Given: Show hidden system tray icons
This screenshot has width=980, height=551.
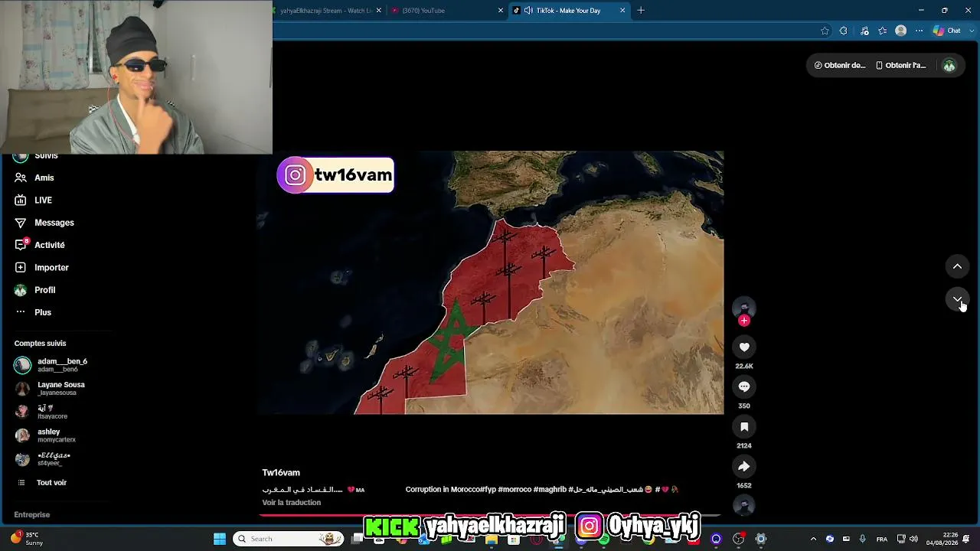Looking at the screenshot, I should (813, 539).
